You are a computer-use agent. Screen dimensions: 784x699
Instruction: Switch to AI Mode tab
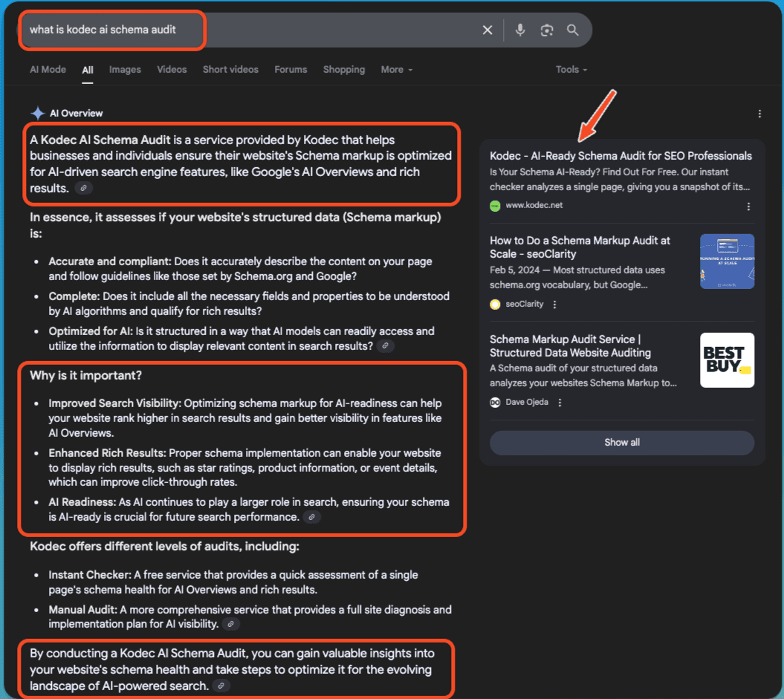coord(48,69)
